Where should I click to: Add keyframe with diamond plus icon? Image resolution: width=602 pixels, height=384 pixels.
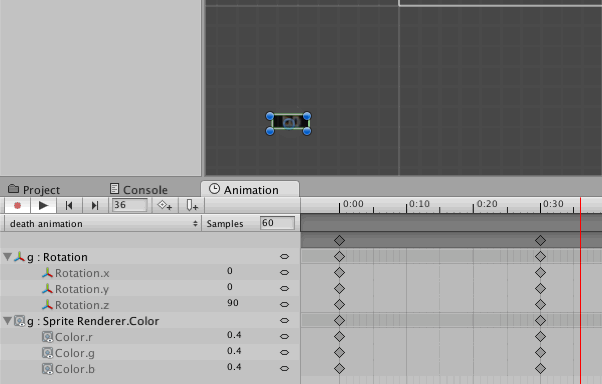click(x=165, y=205)
